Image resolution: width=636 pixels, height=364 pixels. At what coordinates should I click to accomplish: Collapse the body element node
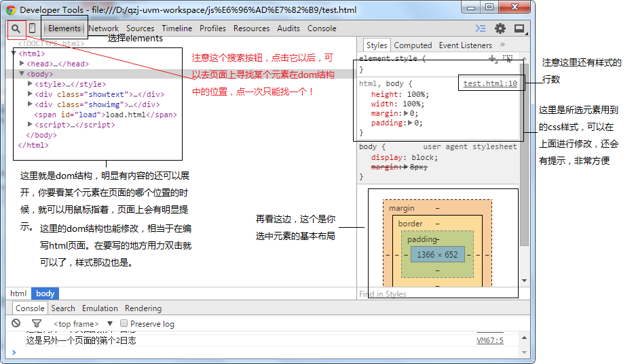[x=22, y=73]
